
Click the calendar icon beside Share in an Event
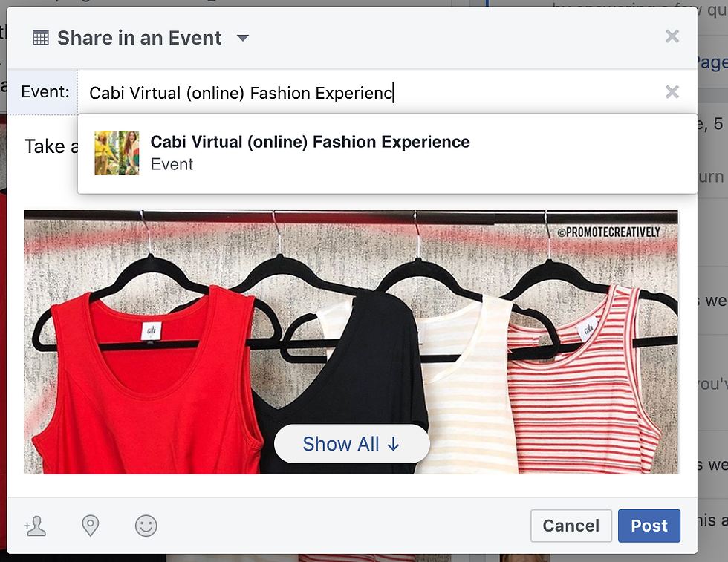pyautogui.click(x=40, y=38)
